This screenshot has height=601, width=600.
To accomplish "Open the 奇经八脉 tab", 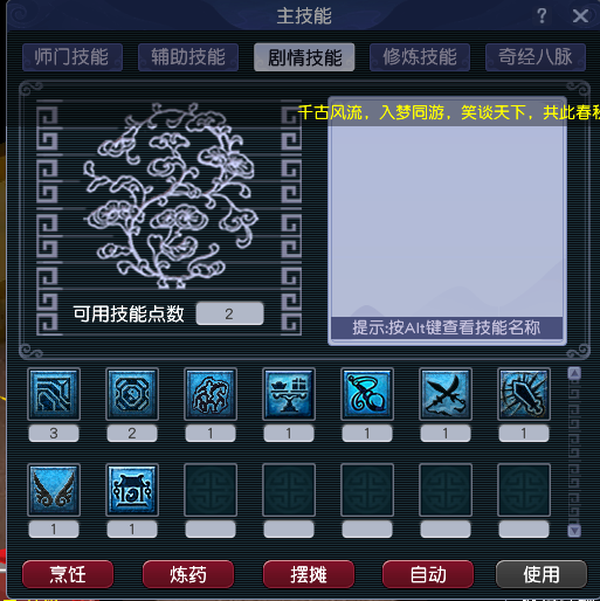I will click(536, 57).
